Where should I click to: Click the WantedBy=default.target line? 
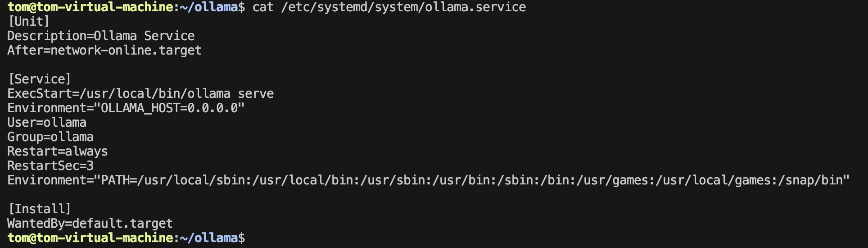(90, 224)
